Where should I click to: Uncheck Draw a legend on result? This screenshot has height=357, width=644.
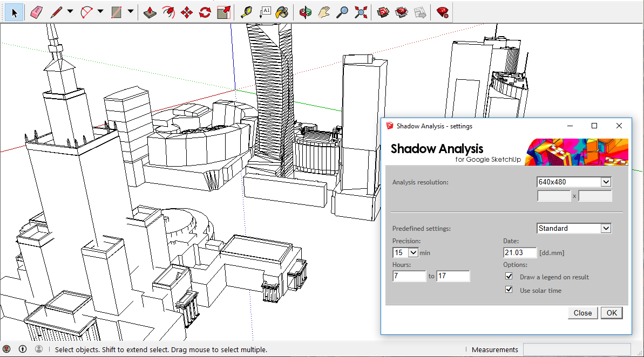point(509,276)
